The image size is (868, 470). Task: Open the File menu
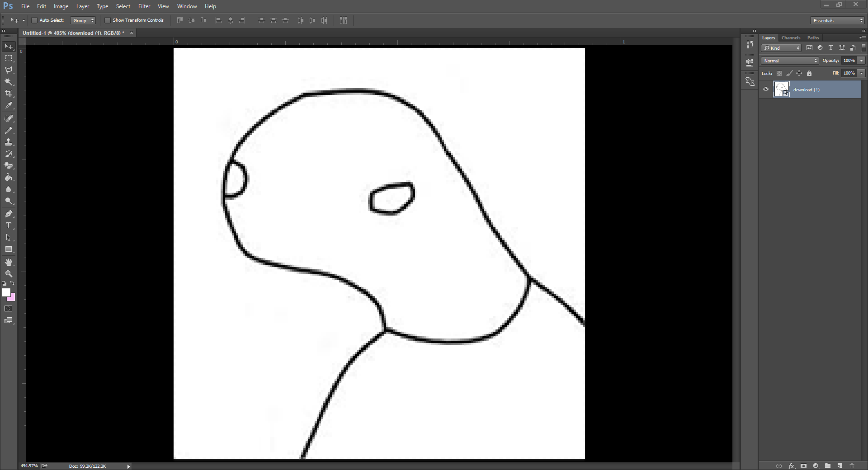point(25,6)
